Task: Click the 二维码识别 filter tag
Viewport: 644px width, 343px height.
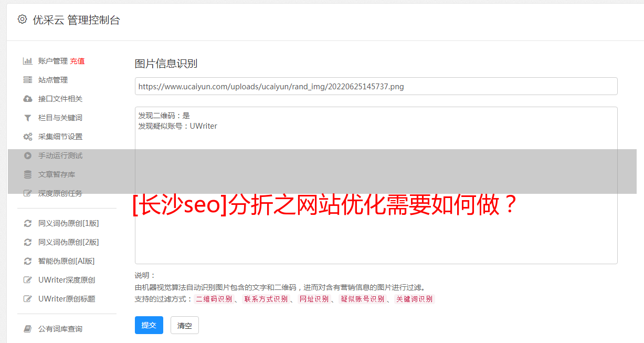Action: 214,299
